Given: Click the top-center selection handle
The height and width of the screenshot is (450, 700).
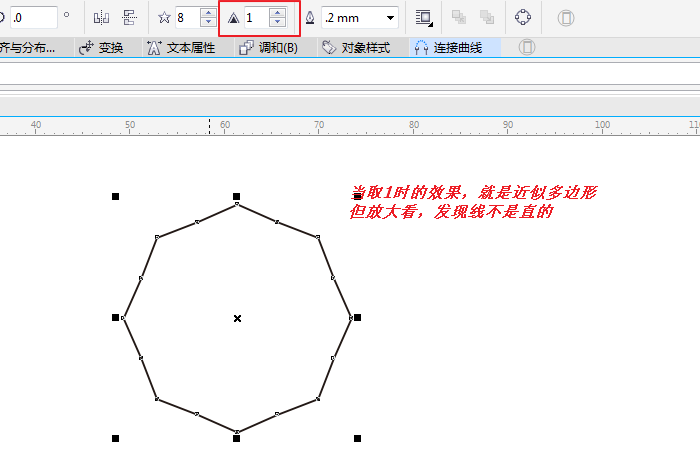Looking at the screenshot, I should (x=237, y=196).
